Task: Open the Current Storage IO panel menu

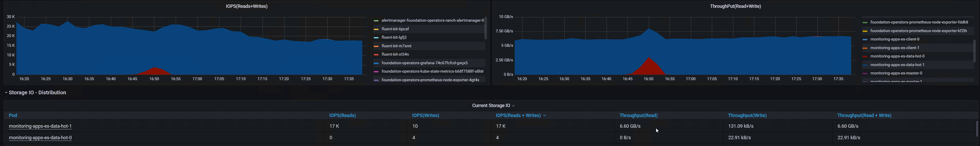Action: click(x=493, y=106)
